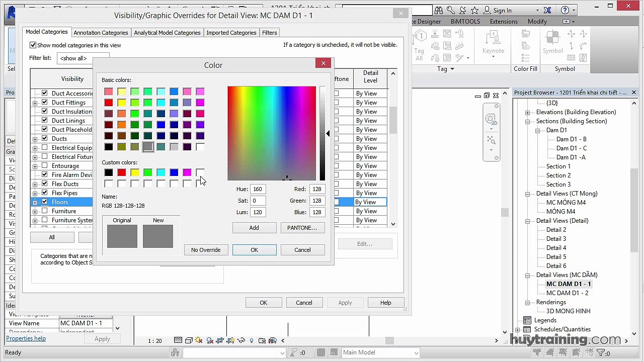Select MC DAM D1 - 2 in browser
The image size is (644, 362).
coord(567,293)
